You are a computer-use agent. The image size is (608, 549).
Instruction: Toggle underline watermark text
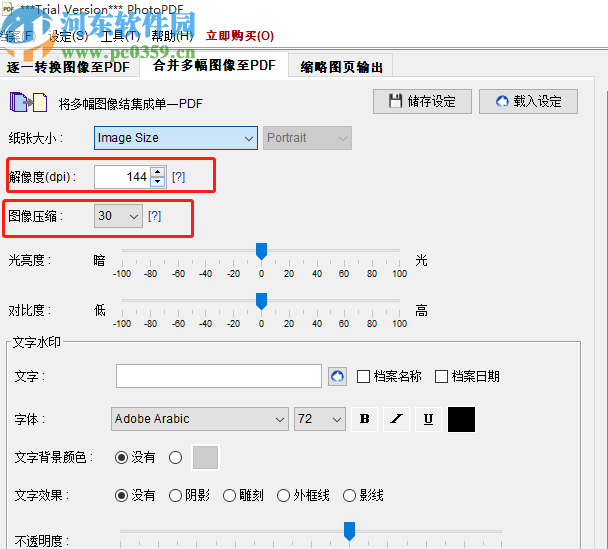point(428,419)
